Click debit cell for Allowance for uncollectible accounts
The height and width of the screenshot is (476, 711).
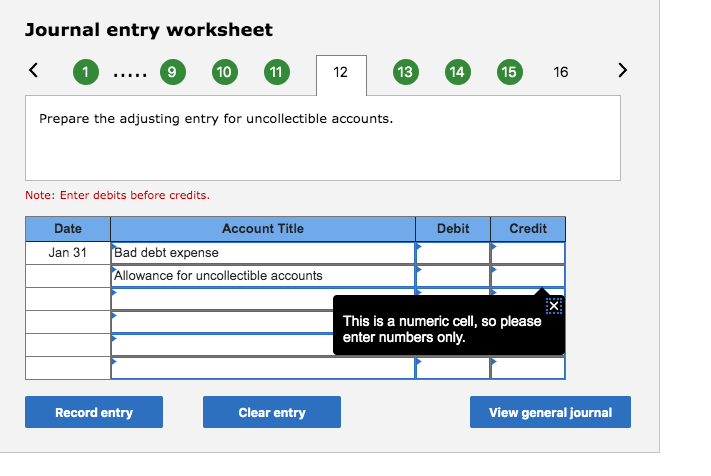click(453, 276)
